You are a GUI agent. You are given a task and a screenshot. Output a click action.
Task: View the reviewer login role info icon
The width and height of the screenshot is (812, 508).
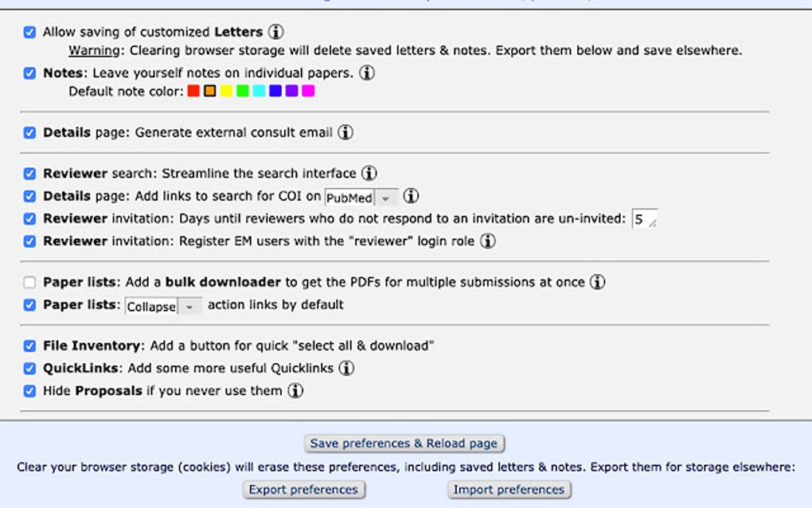(490, 240)
